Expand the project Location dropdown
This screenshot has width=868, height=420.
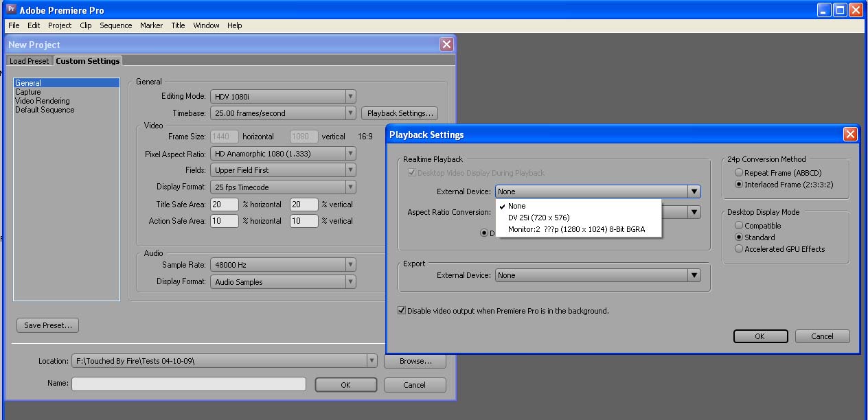click(372, 361)
